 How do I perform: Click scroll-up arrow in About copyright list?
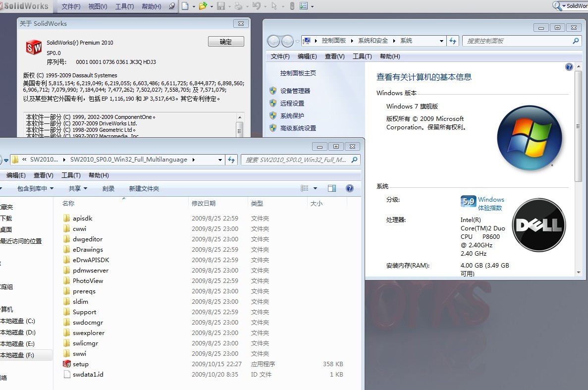[x=239, y=117]
